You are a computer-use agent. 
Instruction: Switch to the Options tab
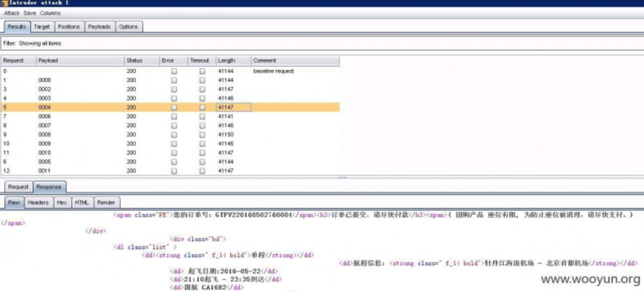tap(128, 27)
